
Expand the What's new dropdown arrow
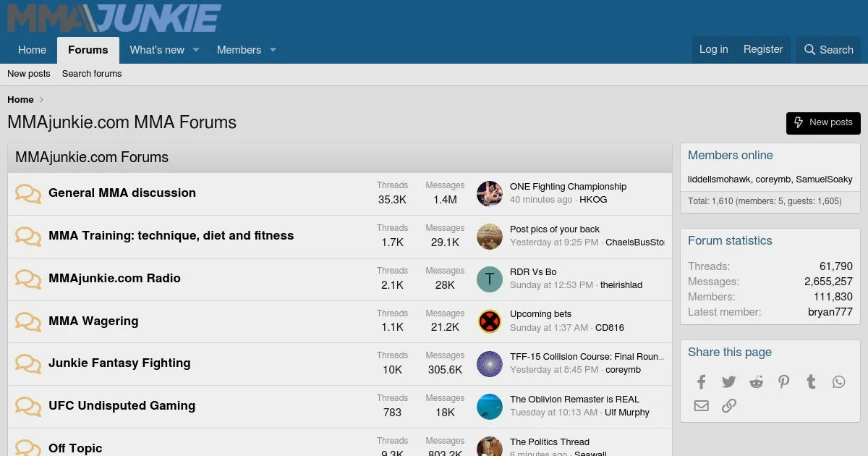[195, 50]
